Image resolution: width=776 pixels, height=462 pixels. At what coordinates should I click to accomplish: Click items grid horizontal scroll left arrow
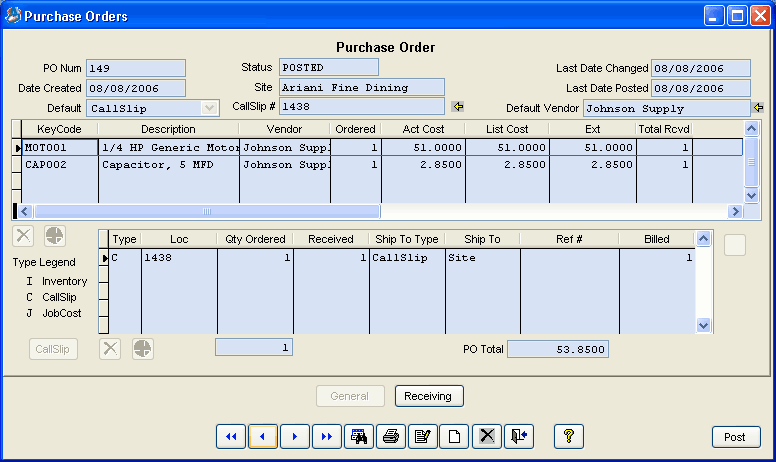pyautogui.click(x=25, y=212)
